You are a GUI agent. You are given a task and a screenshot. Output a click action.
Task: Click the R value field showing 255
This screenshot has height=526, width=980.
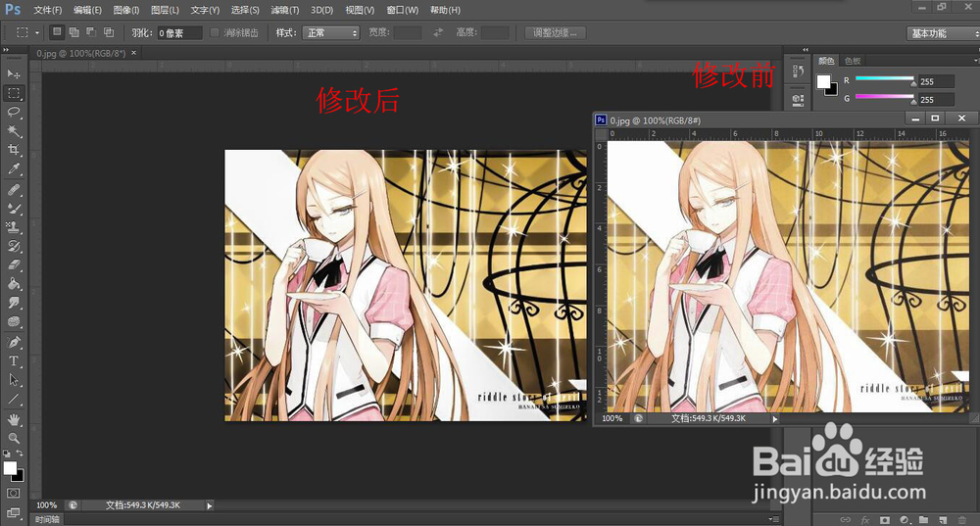coord(936,81)
